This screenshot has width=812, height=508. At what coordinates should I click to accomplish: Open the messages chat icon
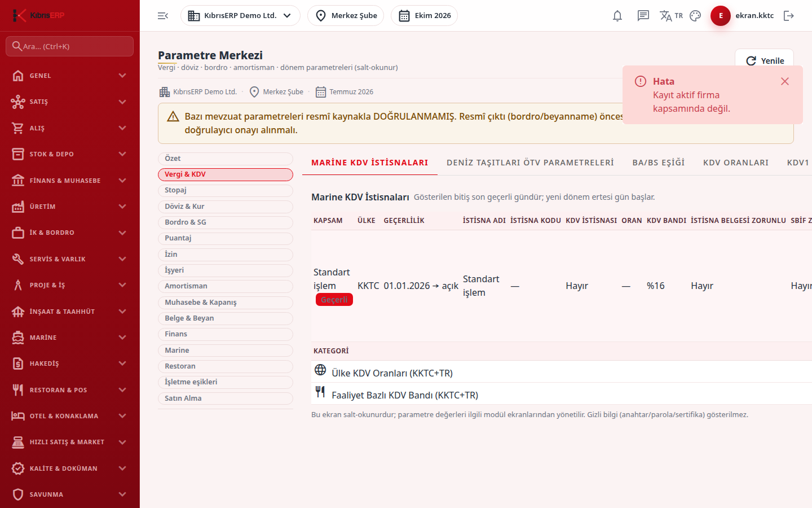[643, 16]
